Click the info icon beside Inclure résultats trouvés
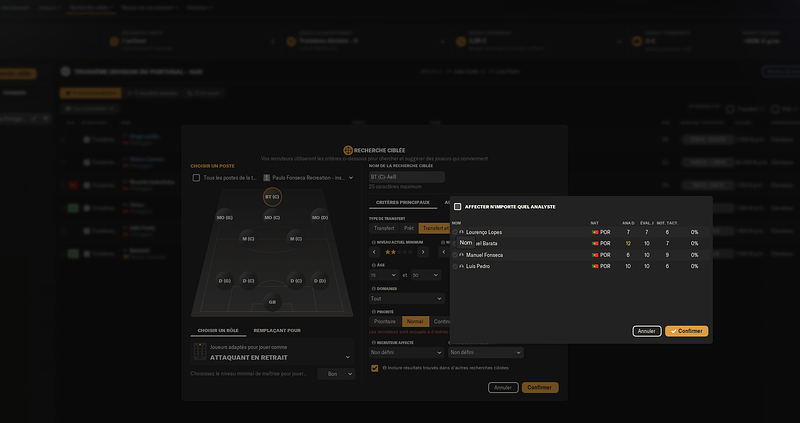This screenshot has width=800, height=423. [x=384, y=368]
